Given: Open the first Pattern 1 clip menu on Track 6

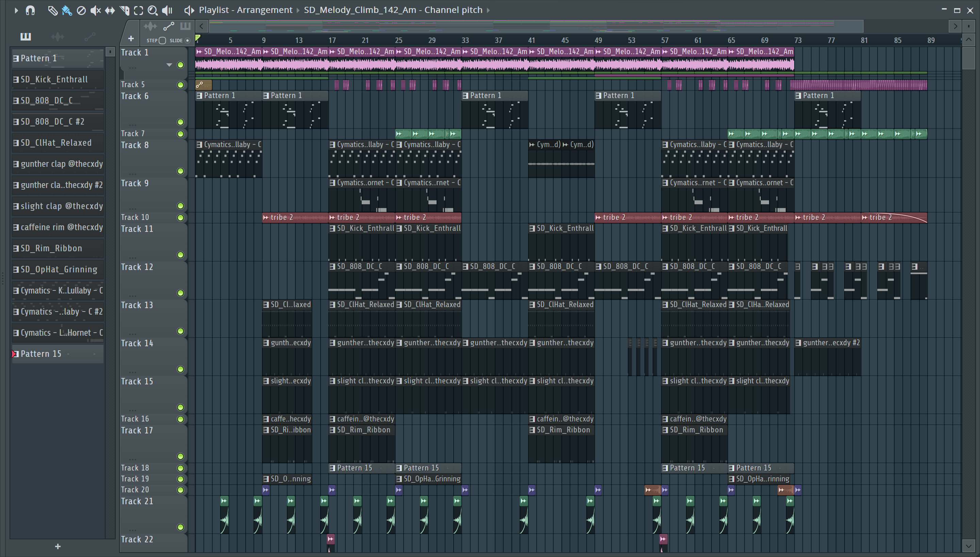Looking at the screenshot, I should [x=199, y=96].
